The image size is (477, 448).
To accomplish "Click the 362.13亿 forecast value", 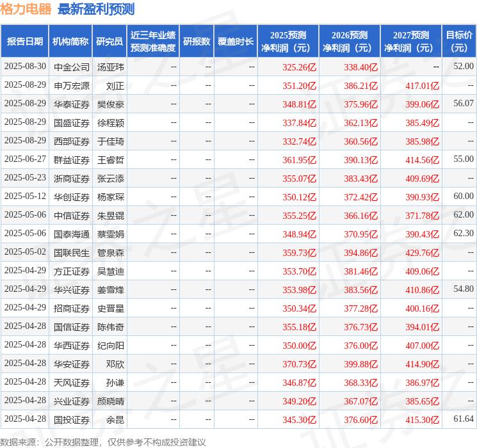I will click(x=361, y=123).
